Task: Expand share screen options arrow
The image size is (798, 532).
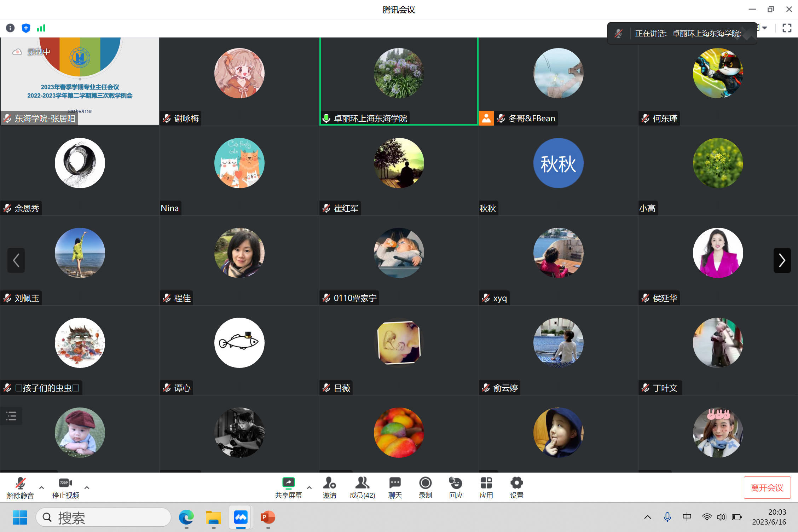Action: [x=309, y=487]
